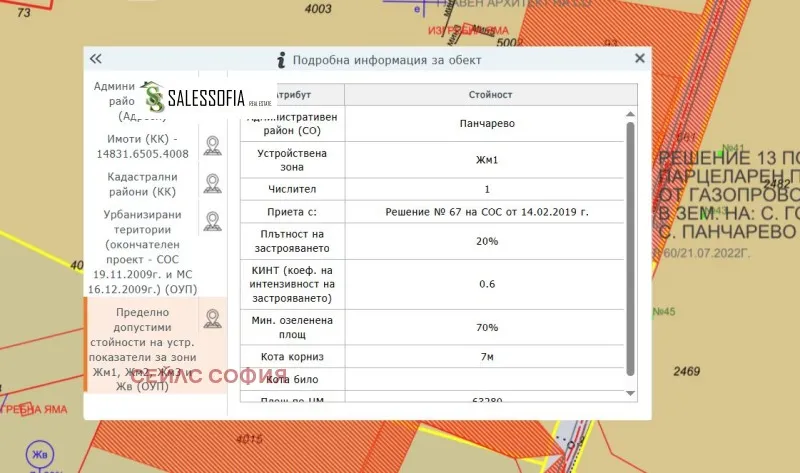This screenshot has height=473, width=800.
Task: Click map-pin icon beside Пределно допустими стойности
Action: pos(212,319)
